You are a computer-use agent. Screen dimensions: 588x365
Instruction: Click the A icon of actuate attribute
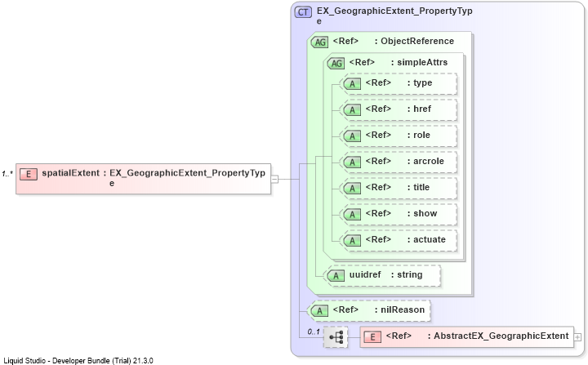pyautogui.click(x=352, y=240)
